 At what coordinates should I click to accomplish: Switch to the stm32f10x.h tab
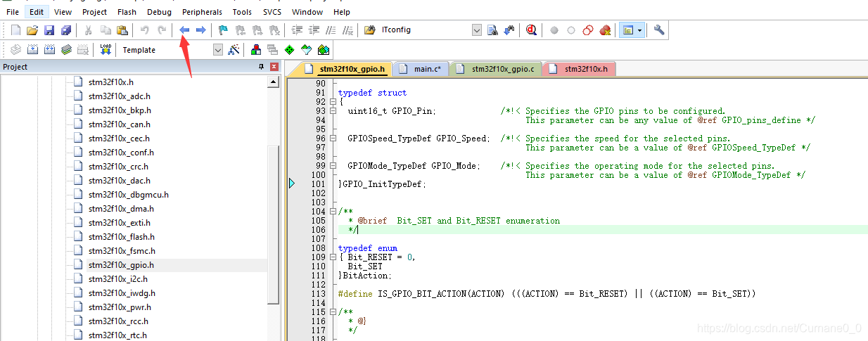[580, 69]
